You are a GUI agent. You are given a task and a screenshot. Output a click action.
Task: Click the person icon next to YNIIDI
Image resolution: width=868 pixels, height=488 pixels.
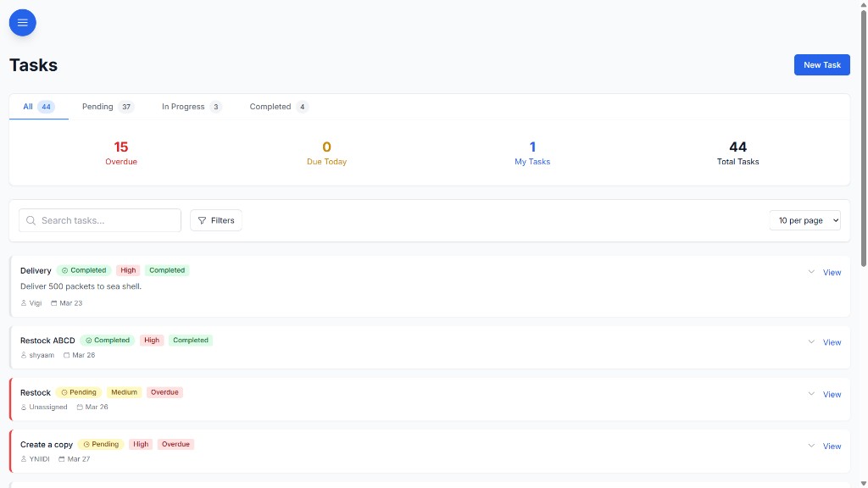pos(24,459)
